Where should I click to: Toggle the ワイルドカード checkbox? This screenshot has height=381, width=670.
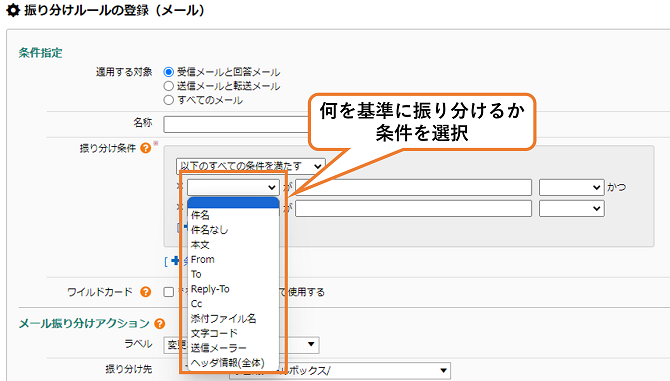click(169, 292)
